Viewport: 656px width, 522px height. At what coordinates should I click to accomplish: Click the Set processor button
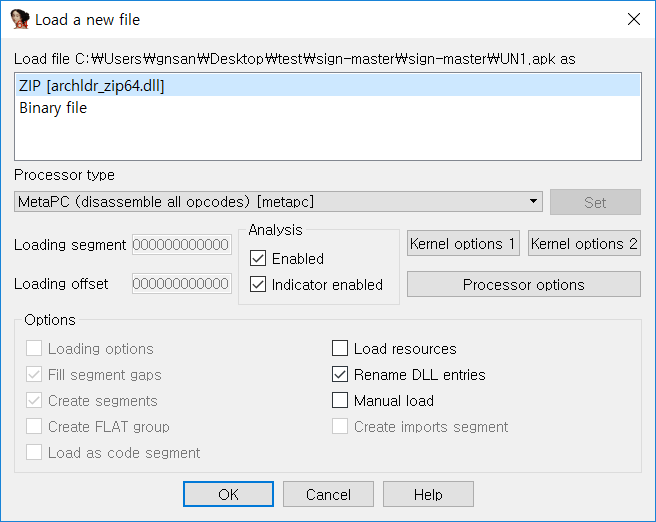tap(595, 202)
